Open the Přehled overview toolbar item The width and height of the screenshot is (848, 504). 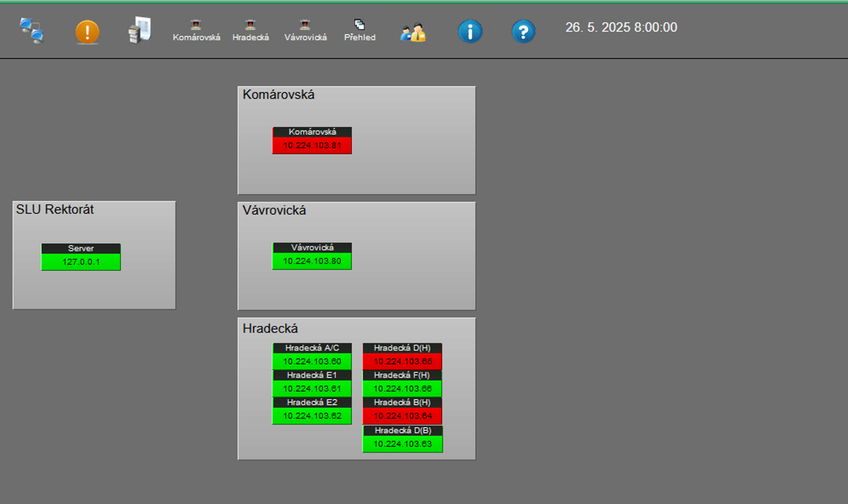pos(359,31)
